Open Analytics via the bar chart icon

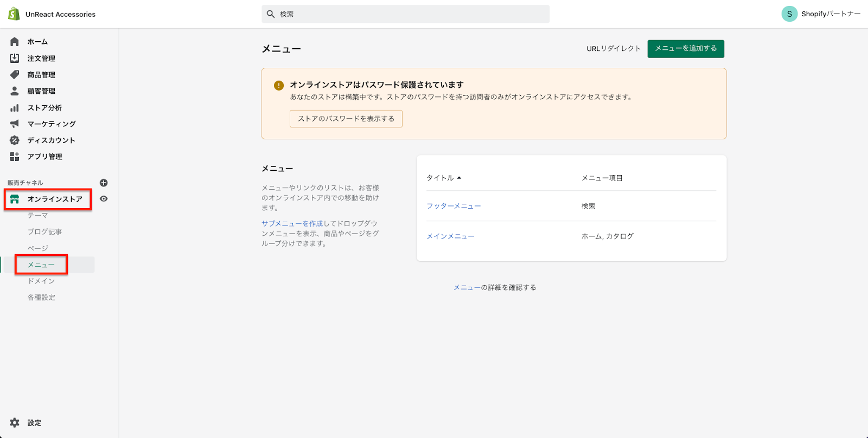15,108
